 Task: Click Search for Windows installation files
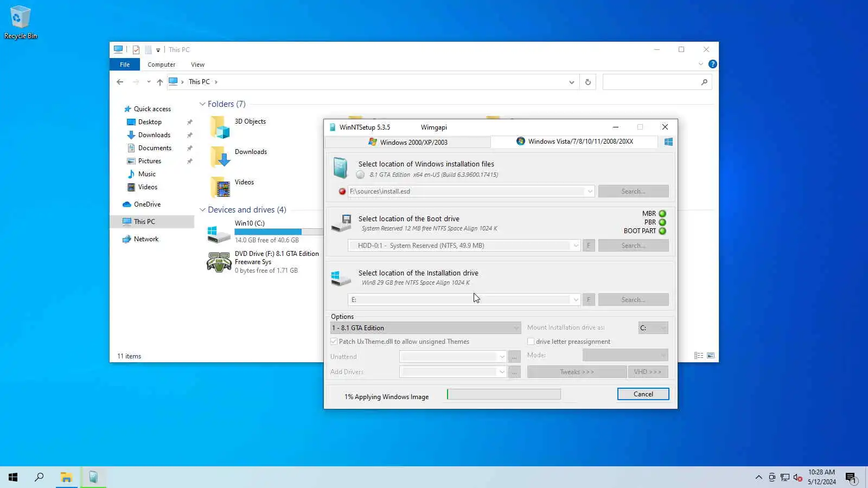[633, 191]
